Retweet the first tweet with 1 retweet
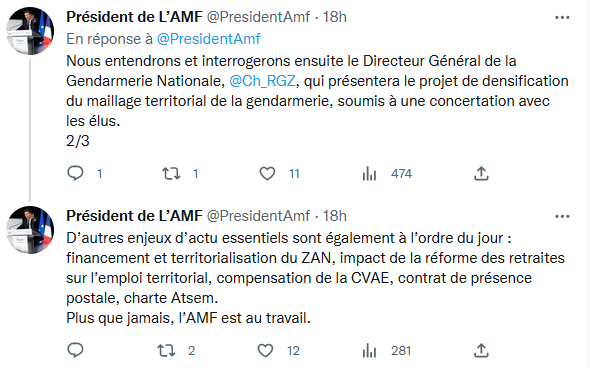590x368 pixels. click(171, 173)
